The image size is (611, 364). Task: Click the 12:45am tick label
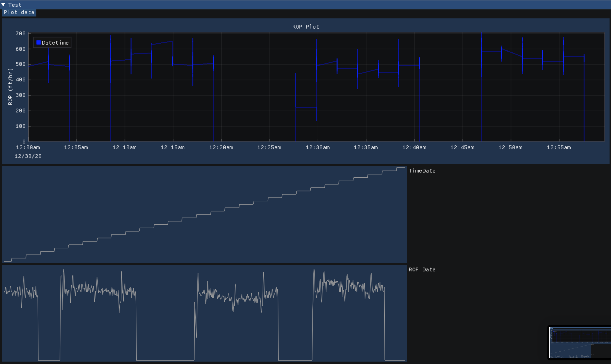[462, 147]
